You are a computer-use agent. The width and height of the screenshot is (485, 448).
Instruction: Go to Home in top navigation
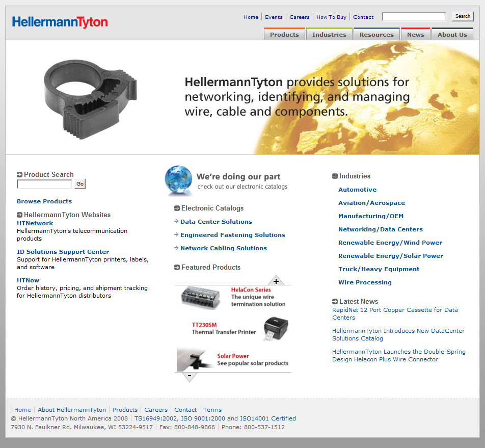tap(251, 17)
